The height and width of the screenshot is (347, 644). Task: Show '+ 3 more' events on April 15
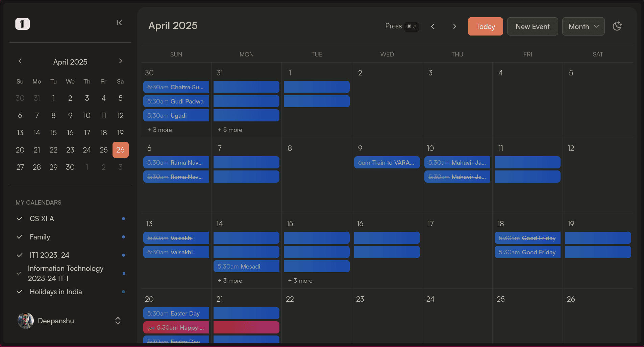(300, 281)
